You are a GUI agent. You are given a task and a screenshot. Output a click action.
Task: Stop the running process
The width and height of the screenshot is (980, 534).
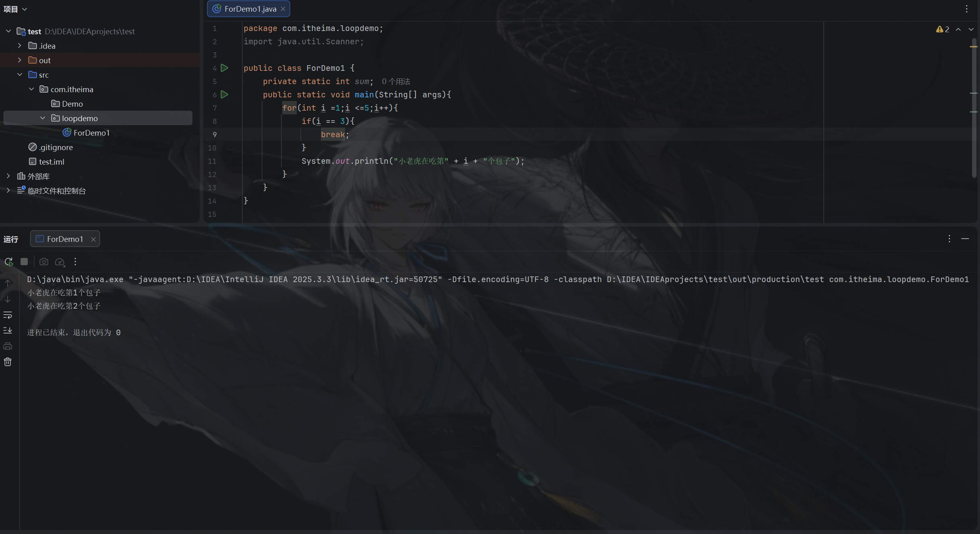(x=24, y=262)
